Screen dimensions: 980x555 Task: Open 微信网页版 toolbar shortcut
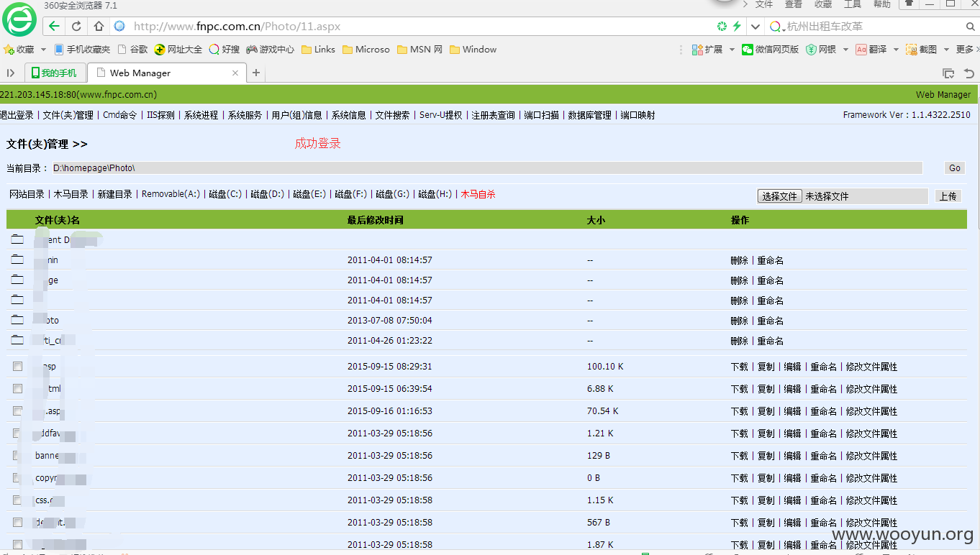click(x=771, y=50)
